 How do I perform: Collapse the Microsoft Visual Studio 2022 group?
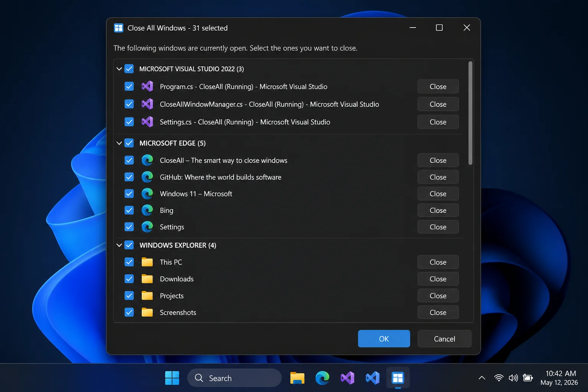point(119,69)
